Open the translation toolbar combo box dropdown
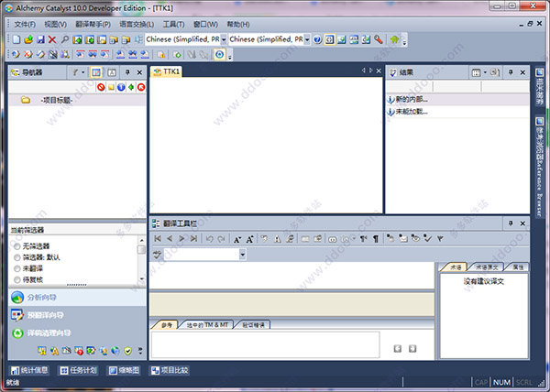550x392 pixels. click(242, 255)
